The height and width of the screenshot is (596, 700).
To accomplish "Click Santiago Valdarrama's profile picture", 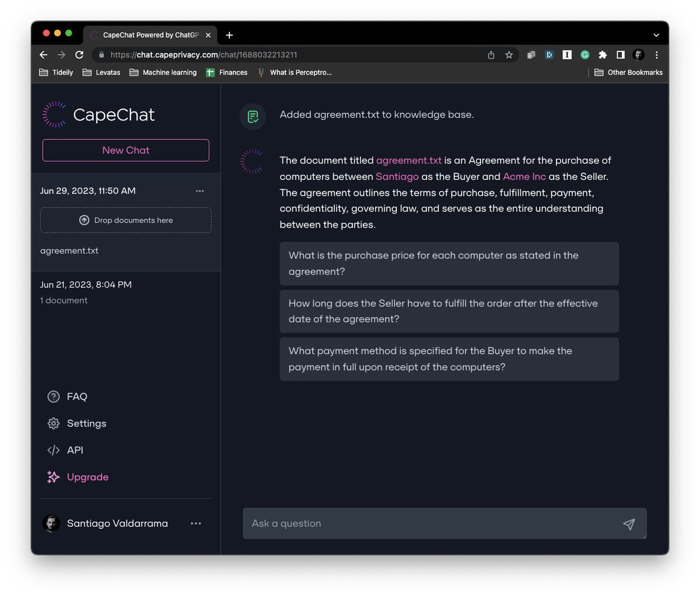I will click(x=51, y=523).
